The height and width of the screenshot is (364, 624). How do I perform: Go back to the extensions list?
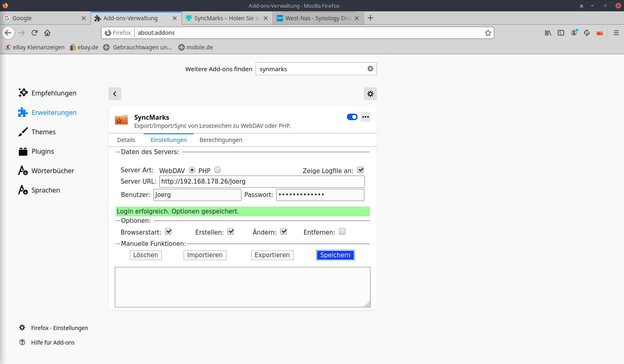pyautogui.click(x=115, y=94)
